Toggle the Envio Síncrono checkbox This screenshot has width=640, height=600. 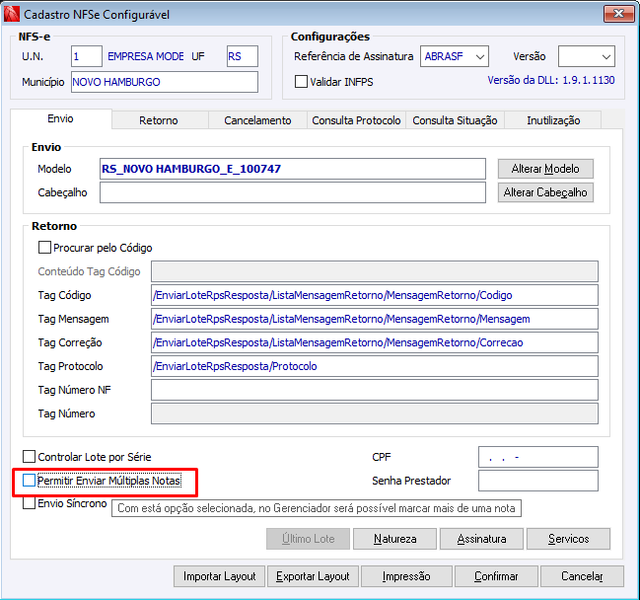click(x=29, y=503)
